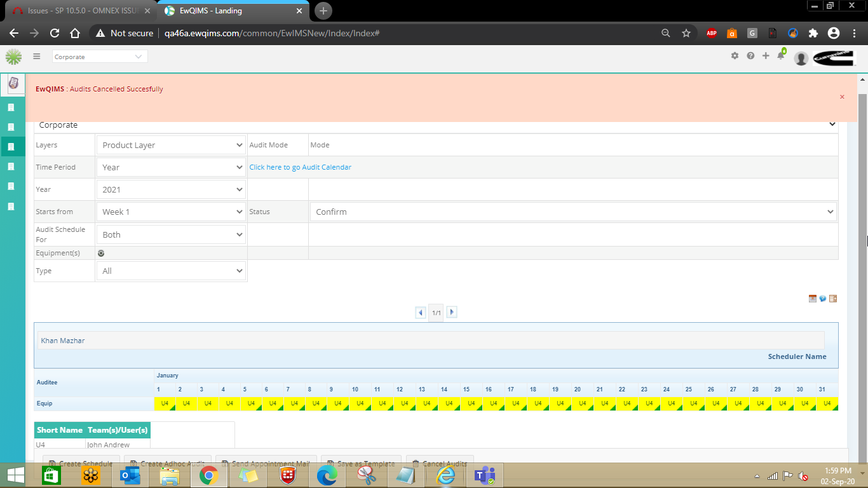Click here to go Audit Calendar link

pyautogui.click(x=300, y=167)
